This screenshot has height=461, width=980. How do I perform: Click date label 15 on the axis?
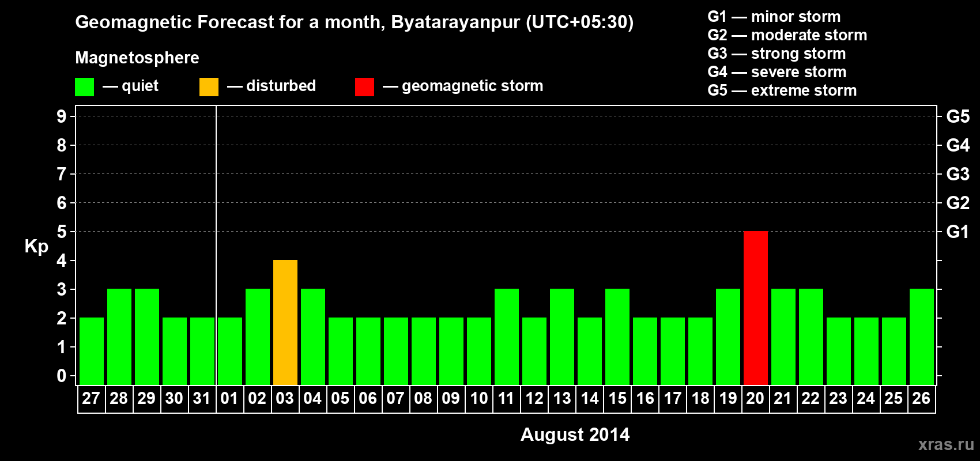coord(617,398)
